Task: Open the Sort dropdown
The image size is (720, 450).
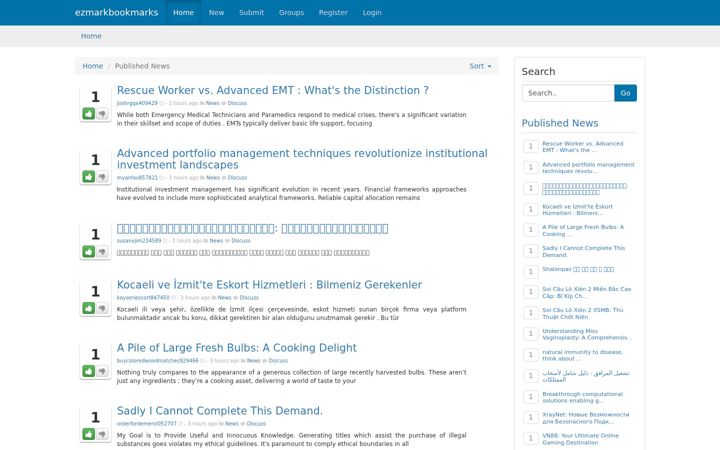Action: (480, 66)
